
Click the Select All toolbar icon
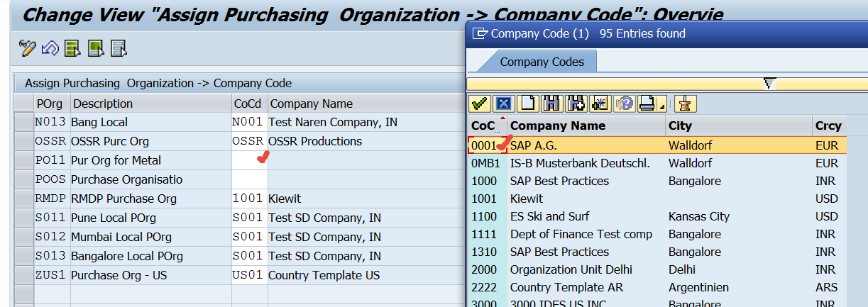72,48
